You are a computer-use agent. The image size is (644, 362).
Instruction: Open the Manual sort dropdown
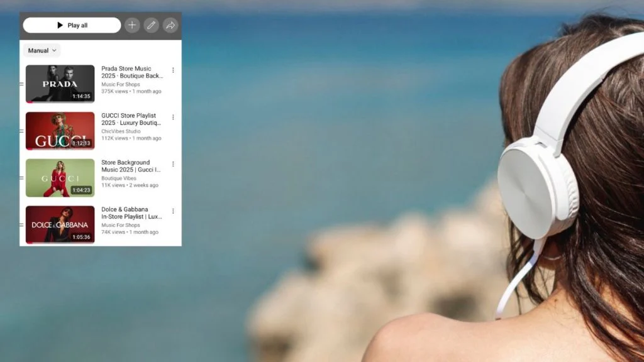(x=42, y=50)
